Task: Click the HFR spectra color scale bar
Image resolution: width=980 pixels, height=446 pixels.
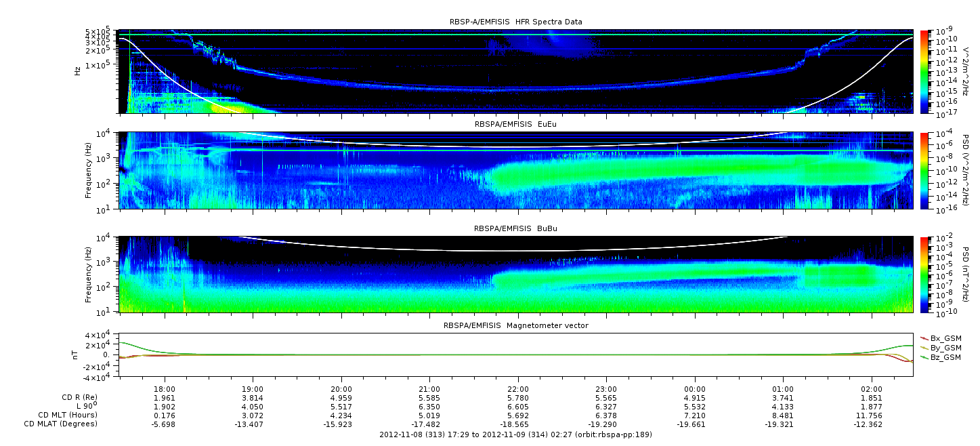Action: [x=924, y=71]
